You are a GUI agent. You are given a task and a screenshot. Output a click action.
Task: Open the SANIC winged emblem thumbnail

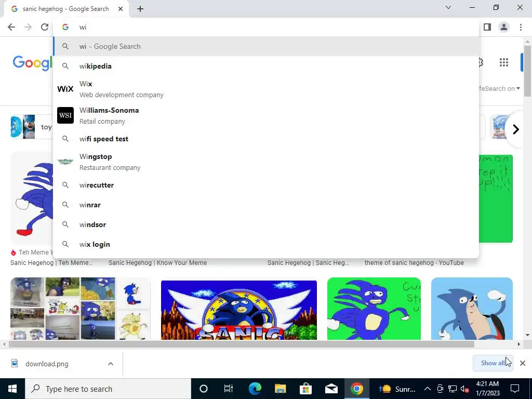[239, 310]
